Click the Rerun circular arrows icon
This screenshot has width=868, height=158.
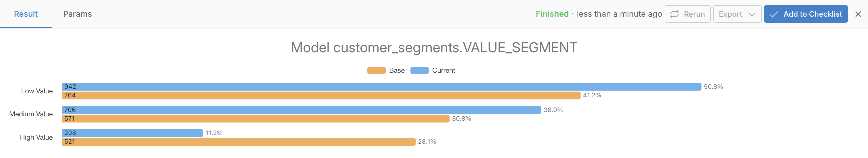(x=674, y=14)
